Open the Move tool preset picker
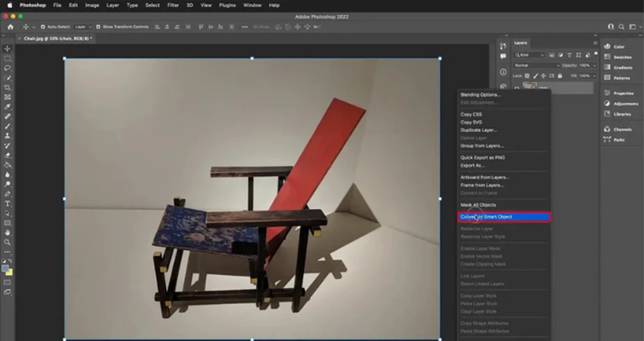This screenshot has width=644, height=341. point(28,27)
